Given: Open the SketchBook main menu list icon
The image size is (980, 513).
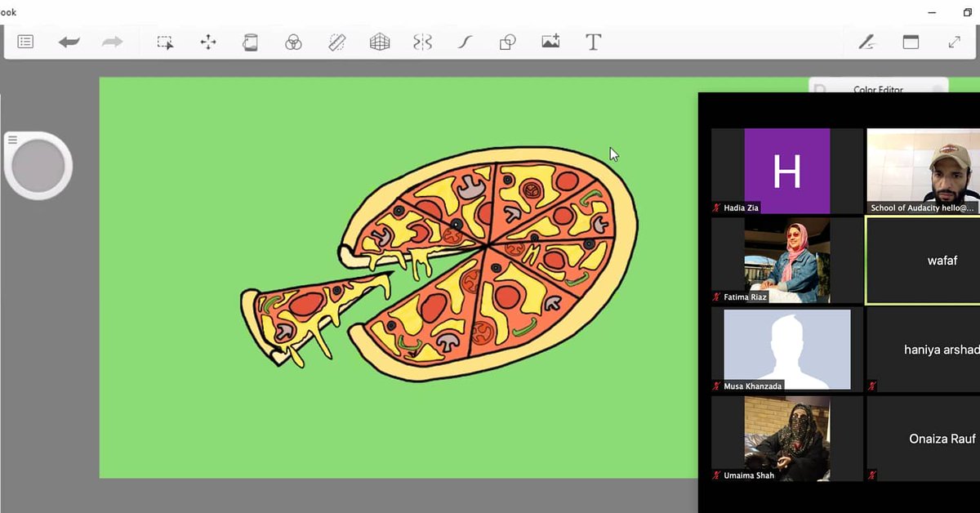Looking at the screenshot, I should point(25,42).
